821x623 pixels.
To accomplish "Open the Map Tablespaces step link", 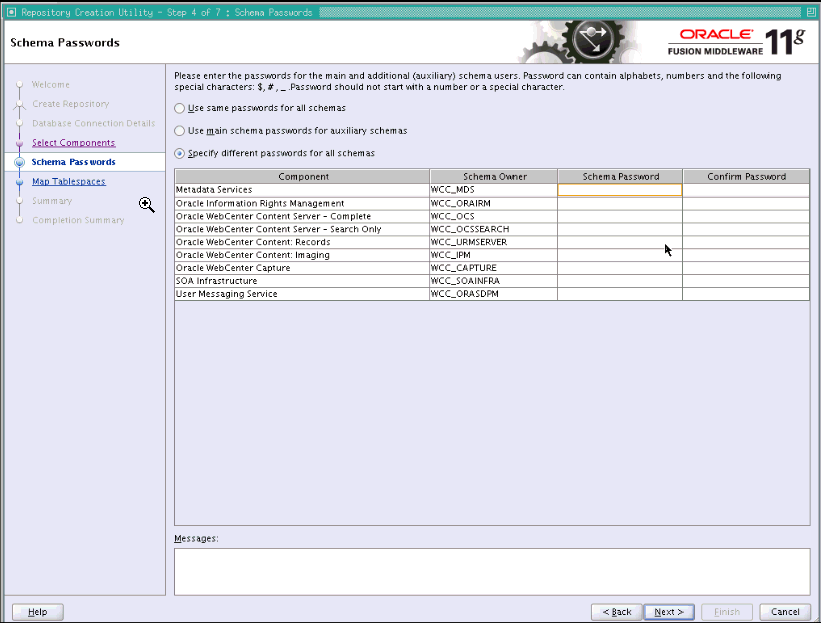I will click(69, 181).
